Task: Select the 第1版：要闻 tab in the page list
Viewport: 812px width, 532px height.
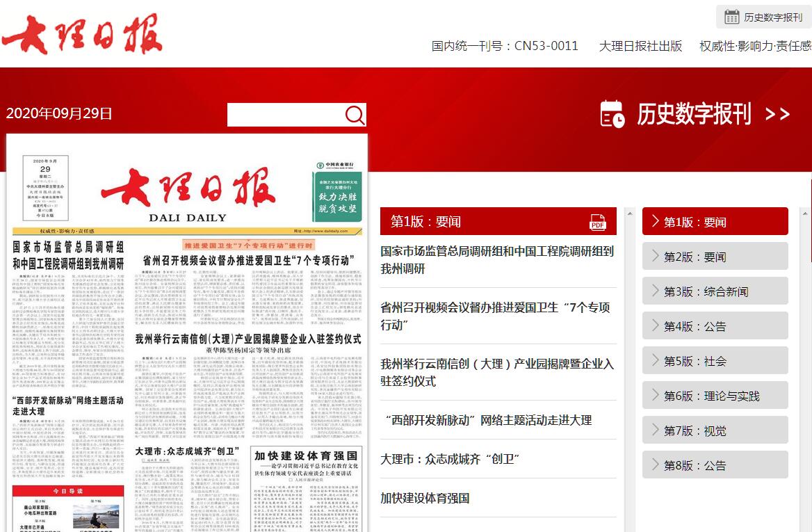Action: click(x=715, y=222)
